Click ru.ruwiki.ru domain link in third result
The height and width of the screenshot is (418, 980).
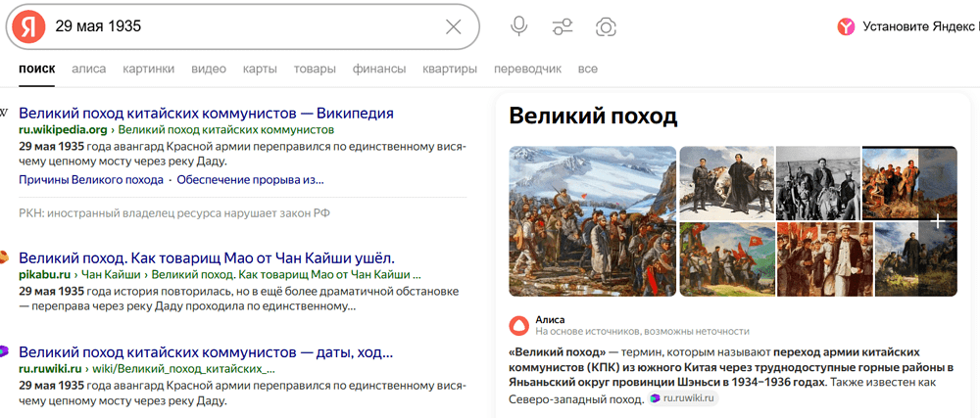[51, 368]
